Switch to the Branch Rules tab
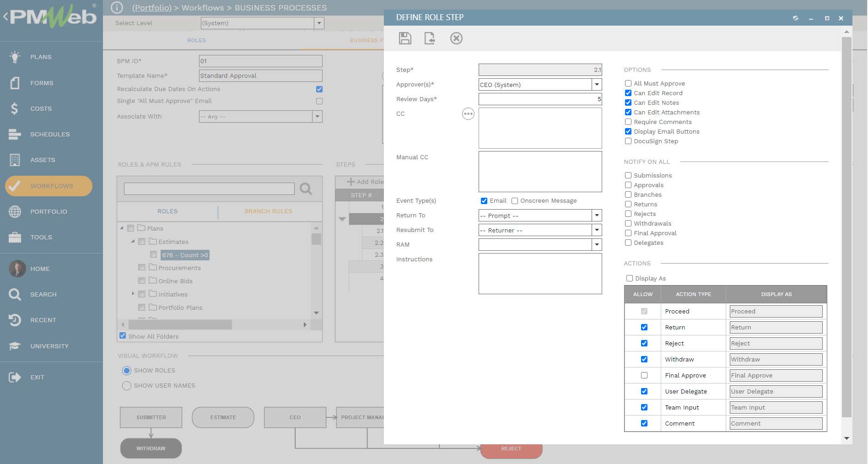 click(268, 211)
